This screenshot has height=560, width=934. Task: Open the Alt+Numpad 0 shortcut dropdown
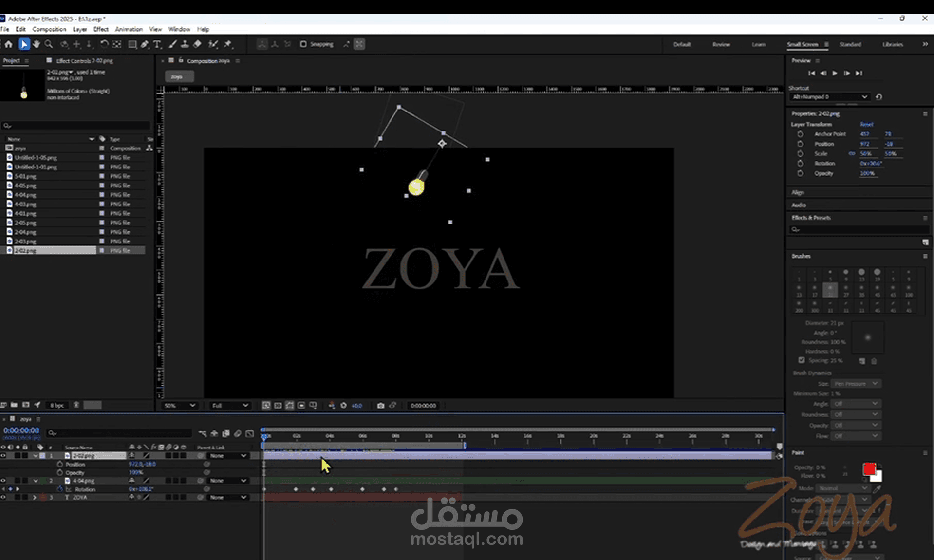(829, 97)
